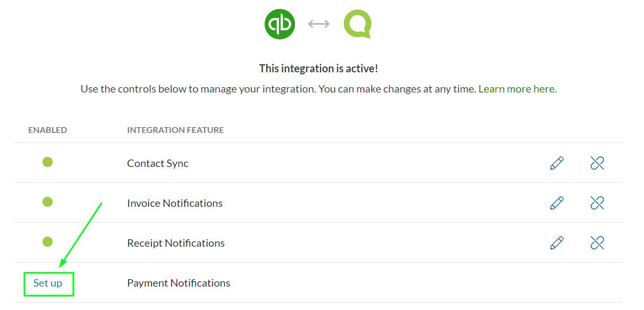Disconnect Invoice Notifications with the unlink icon
This screenshot has width=644, height=310.
[597, 203]
